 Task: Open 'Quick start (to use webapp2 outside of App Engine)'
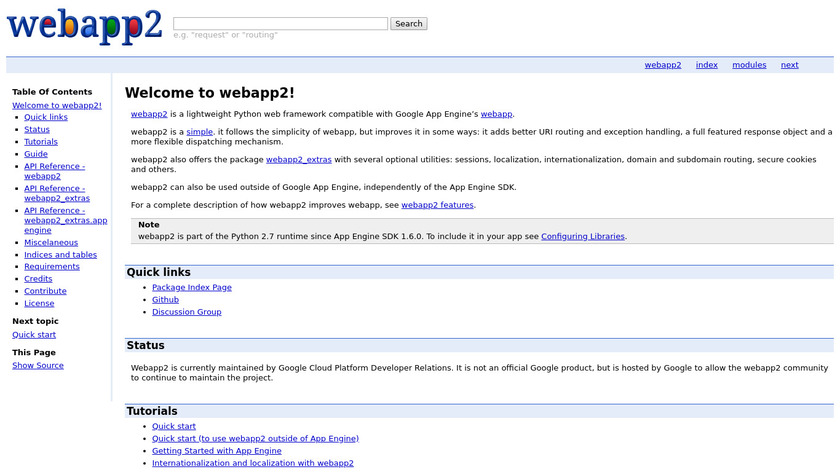point(255,438)
